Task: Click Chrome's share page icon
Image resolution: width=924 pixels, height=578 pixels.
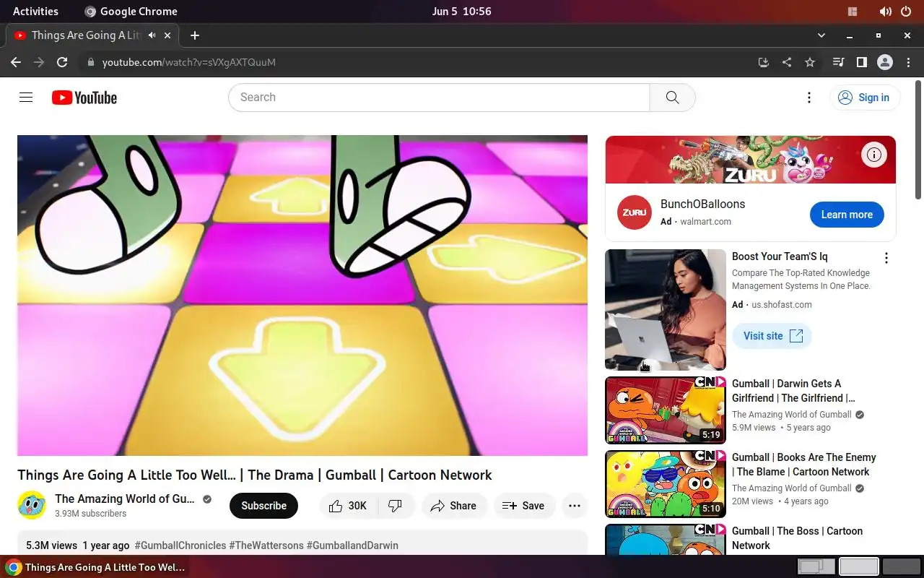Action: point(787,62)
